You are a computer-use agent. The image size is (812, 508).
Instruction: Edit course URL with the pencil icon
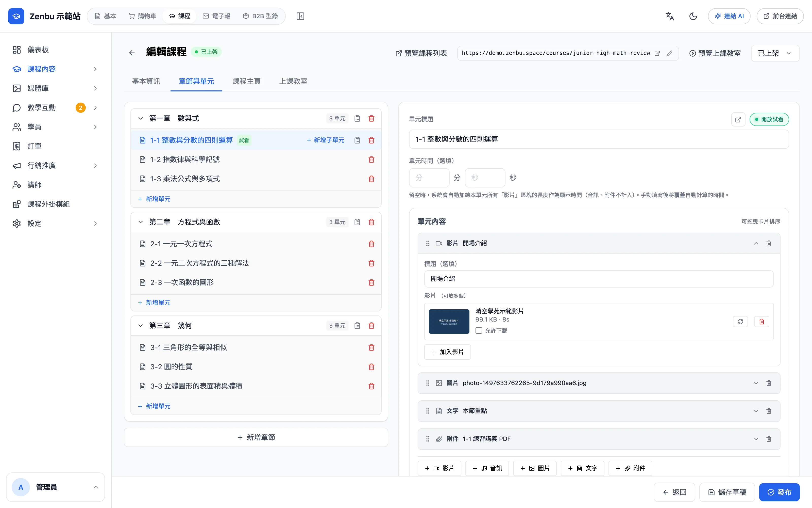pyautogui.click(x=669, y=53)
